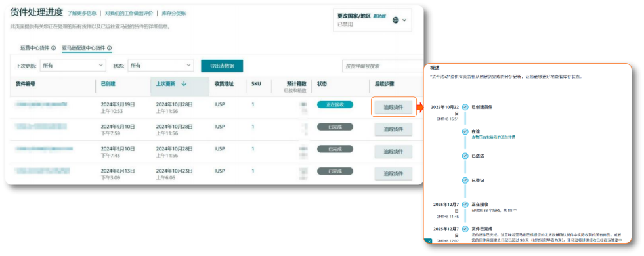Click 已完成 badge for shipment created 下午7:43
Screen dimensions: 644x256
click(335, 149)
